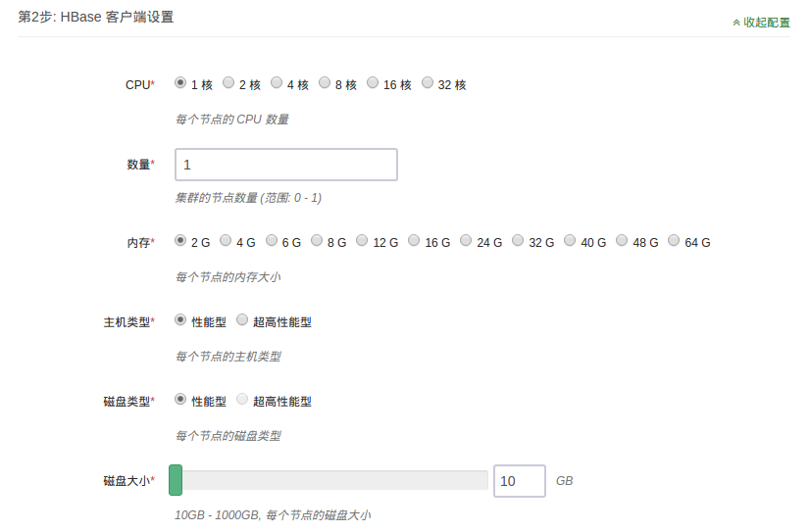The width and height of the screenshot is (810, 532).
Task: Select 32 核 CPU cores
Action: [x=428, y=83]
